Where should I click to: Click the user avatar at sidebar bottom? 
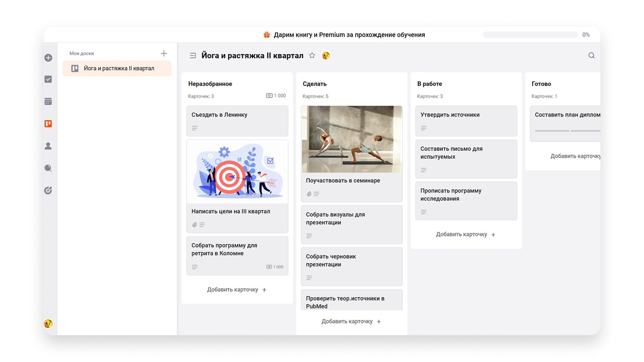tap(48, 323)
